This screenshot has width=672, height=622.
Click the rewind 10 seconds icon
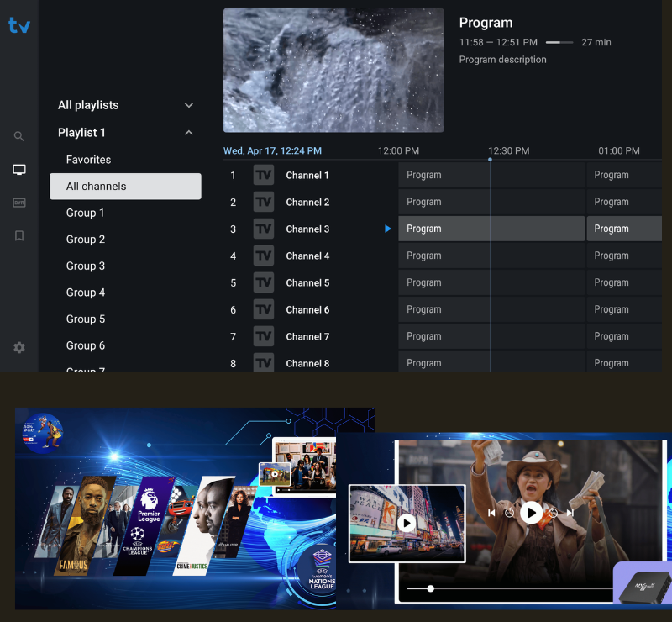pos(510,514)
